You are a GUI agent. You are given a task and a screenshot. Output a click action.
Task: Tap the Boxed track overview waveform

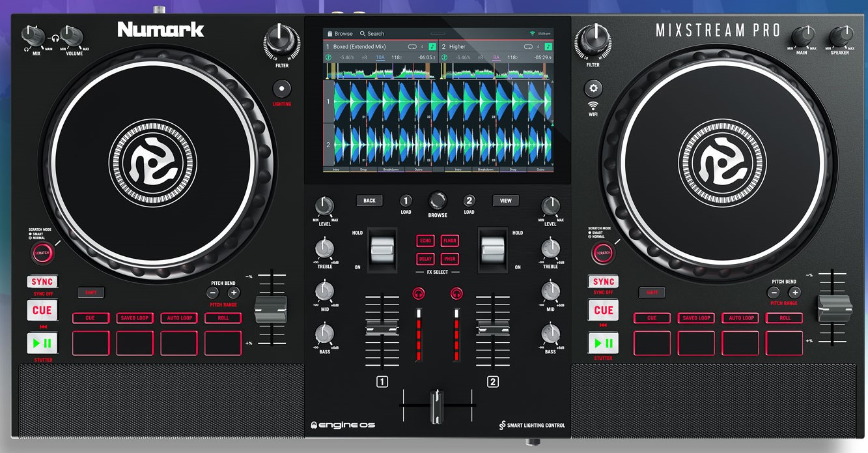pyautogui.click(x=381, y=71)
